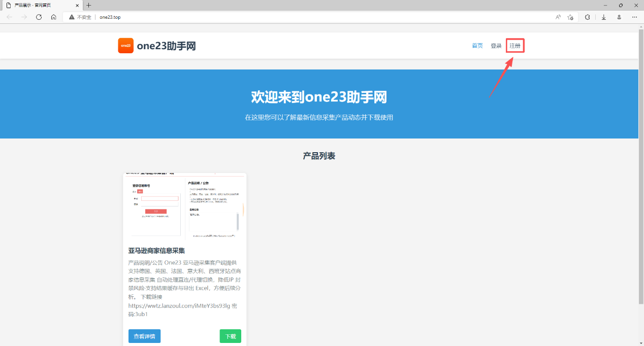Add page to favorites star icon

coord(571,17)
